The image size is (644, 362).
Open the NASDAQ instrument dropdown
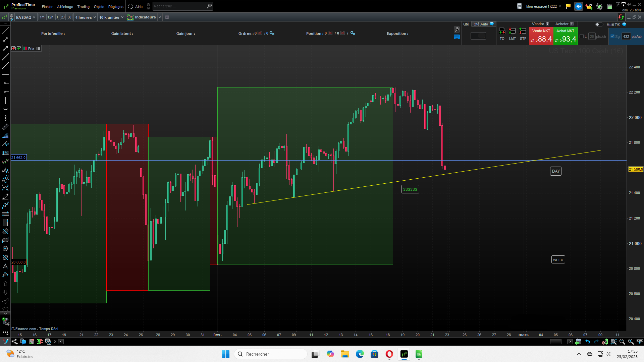tap(25, 17)
